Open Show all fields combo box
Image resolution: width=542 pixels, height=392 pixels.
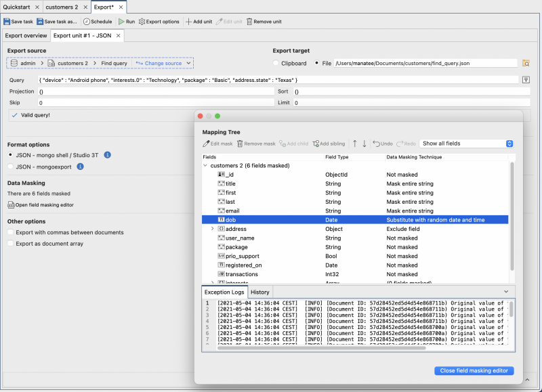click(x=466, y=144)
